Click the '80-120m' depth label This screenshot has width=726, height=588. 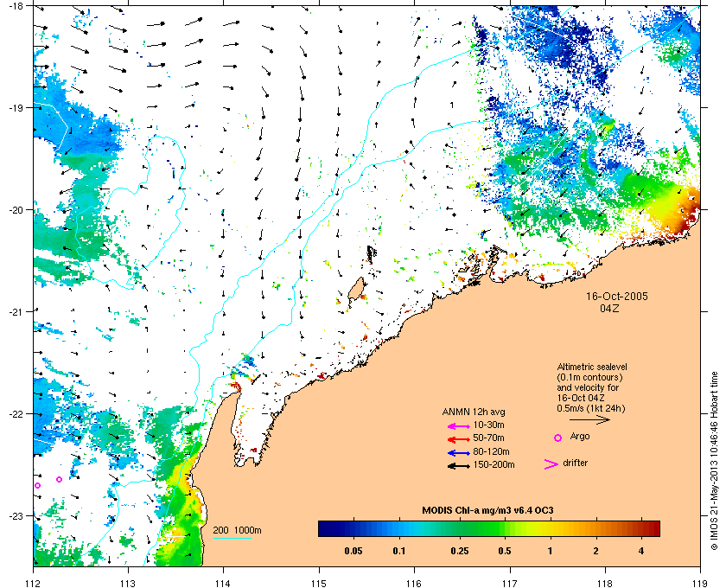tap(491, 451)
